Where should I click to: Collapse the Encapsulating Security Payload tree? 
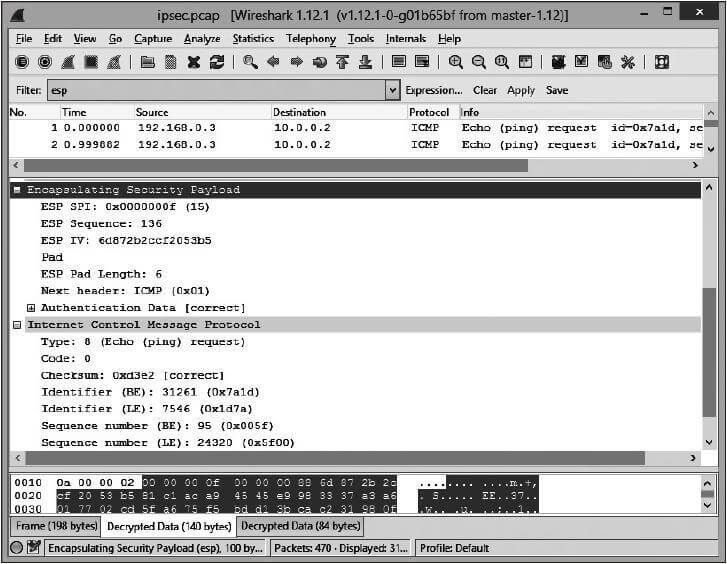point(17,190)
